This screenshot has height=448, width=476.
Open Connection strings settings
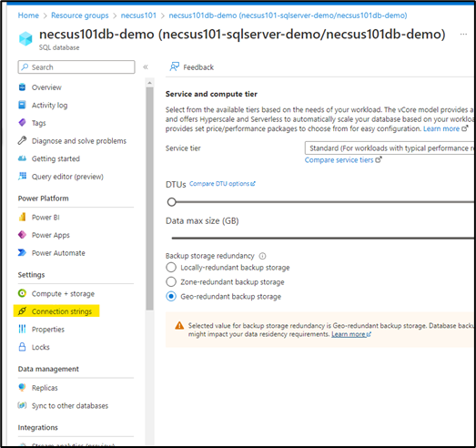(x=62, y=311)
